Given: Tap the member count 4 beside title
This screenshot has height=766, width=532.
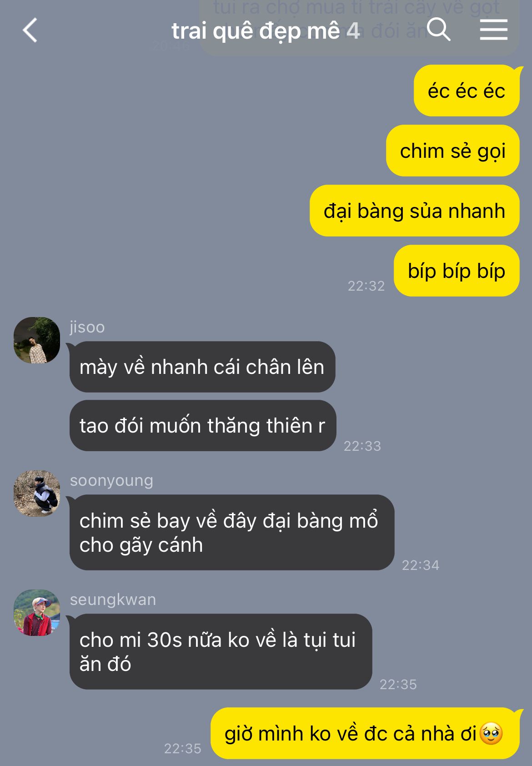Looking at the screenshot, I should (x=353, y=31).
